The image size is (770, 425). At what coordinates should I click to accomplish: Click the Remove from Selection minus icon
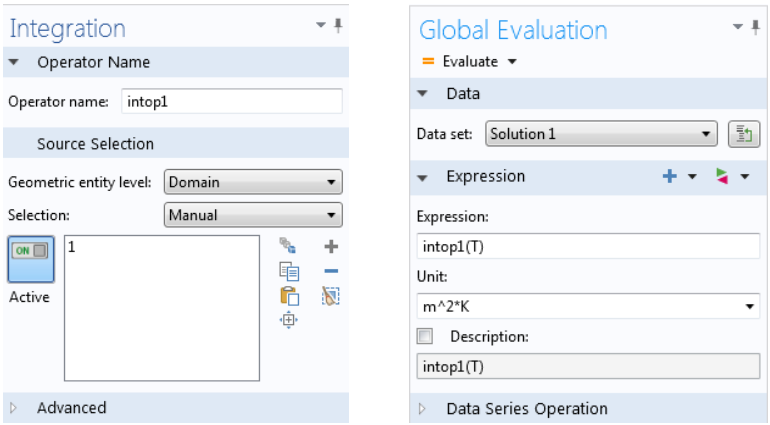click(x=331, y=270)
